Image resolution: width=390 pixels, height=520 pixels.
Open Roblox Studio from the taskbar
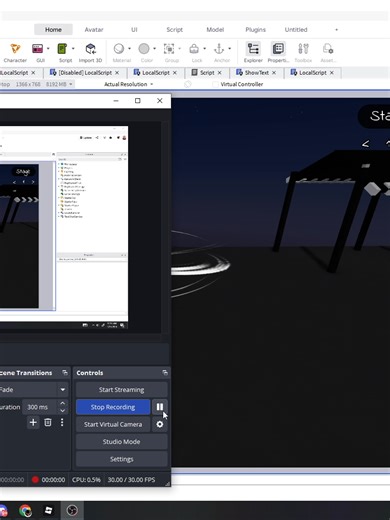(x=48, y=510)
